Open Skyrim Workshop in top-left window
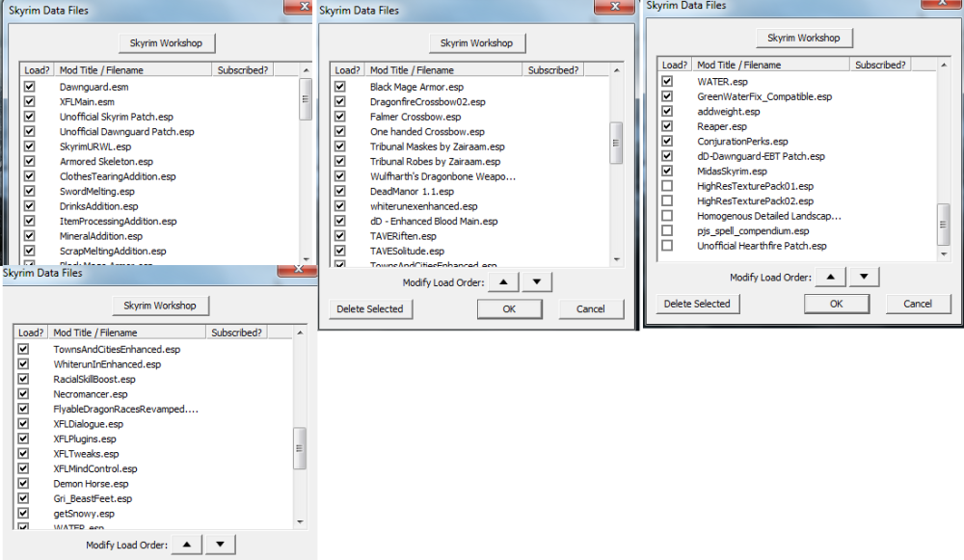The width and height of the screenshot is (964, 560). coord(166,43)
